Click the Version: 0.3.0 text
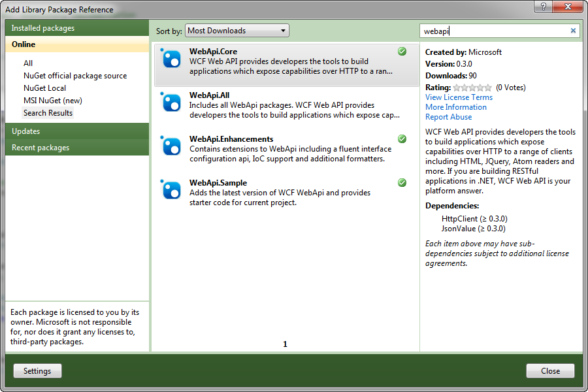 pos(448,64)
